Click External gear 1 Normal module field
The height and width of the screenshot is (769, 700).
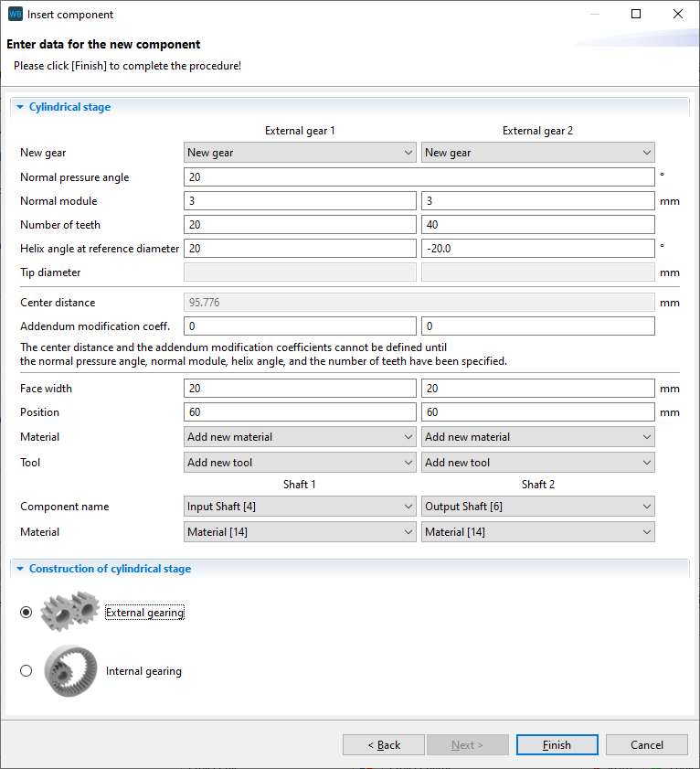300,201
